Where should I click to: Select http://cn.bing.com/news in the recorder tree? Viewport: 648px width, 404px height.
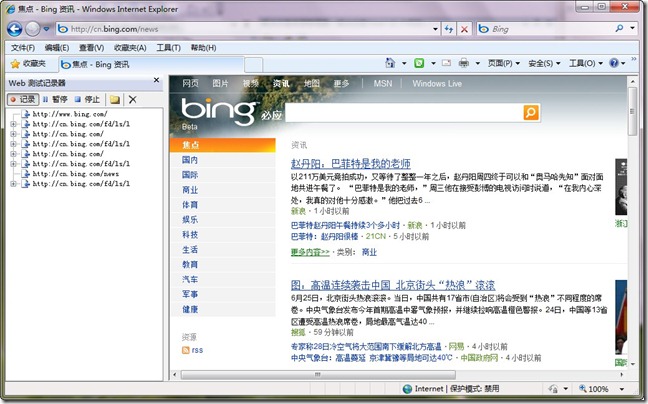76,174
